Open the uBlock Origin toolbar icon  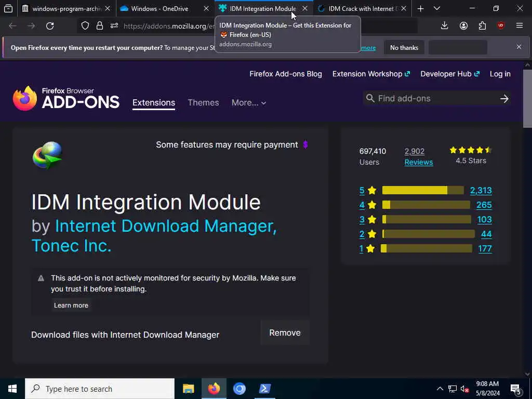501,26
